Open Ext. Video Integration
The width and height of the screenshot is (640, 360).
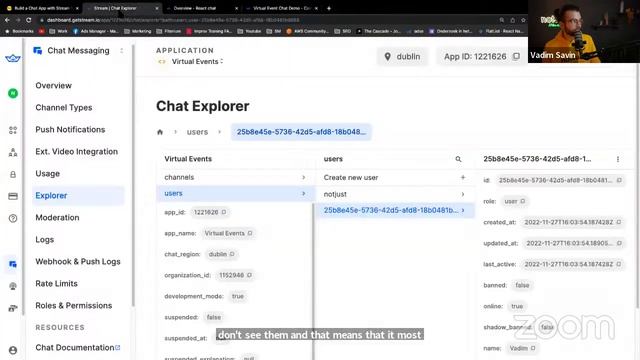pos(76,151)
